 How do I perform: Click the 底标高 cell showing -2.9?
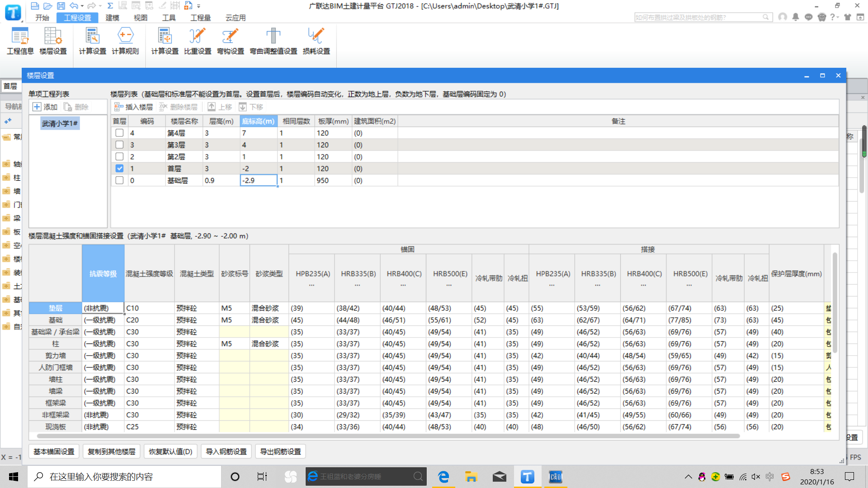tap(258, 180)
